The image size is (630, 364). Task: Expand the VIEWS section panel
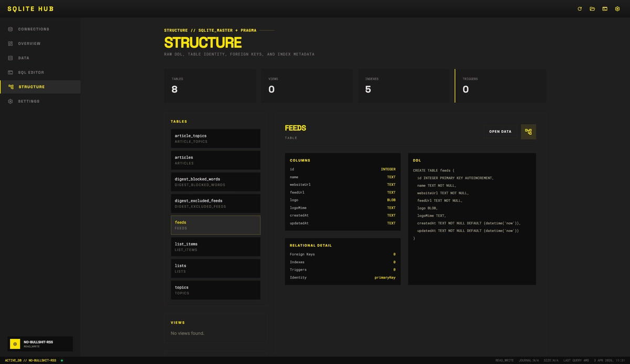177,323
